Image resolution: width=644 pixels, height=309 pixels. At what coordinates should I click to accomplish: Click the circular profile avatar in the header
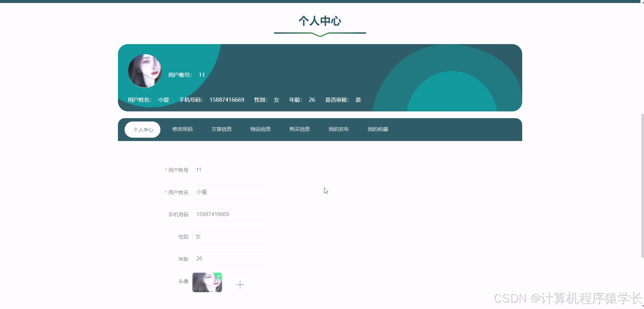click(144, 71)
